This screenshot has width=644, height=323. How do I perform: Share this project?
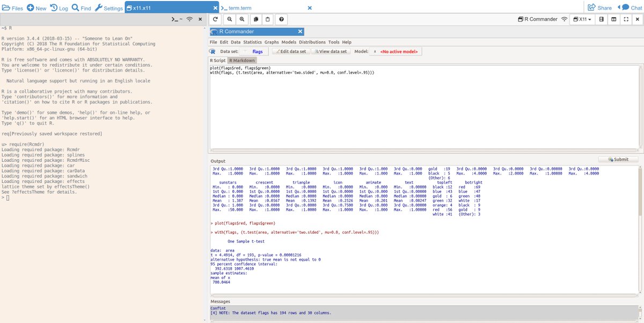[x=599, y=8]
